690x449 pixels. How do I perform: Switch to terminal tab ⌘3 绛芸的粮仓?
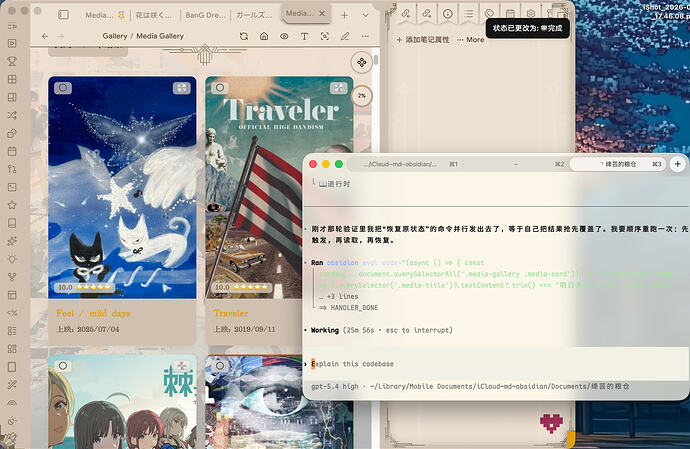point(618,164)
